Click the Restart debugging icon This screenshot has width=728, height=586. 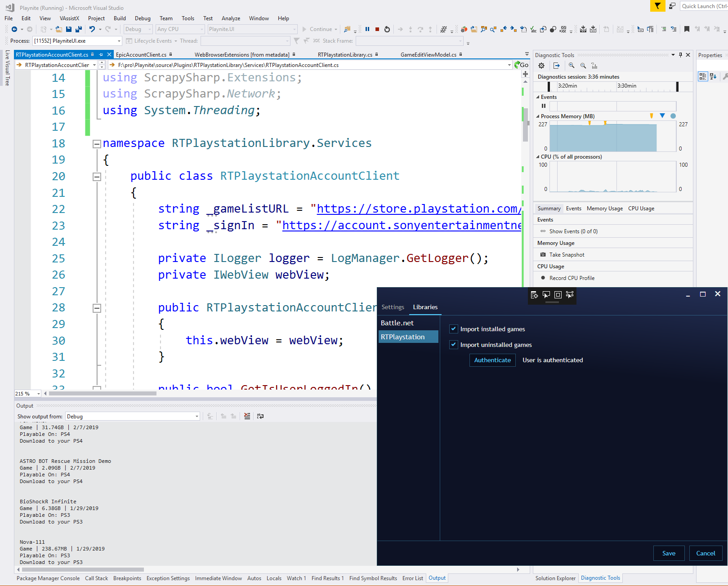pos(387,29)
